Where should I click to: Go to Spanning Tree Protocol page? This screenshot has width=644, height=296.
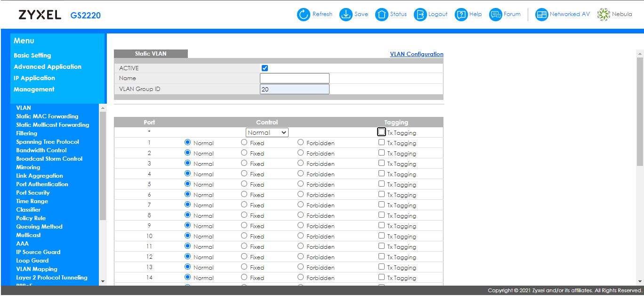48,142
